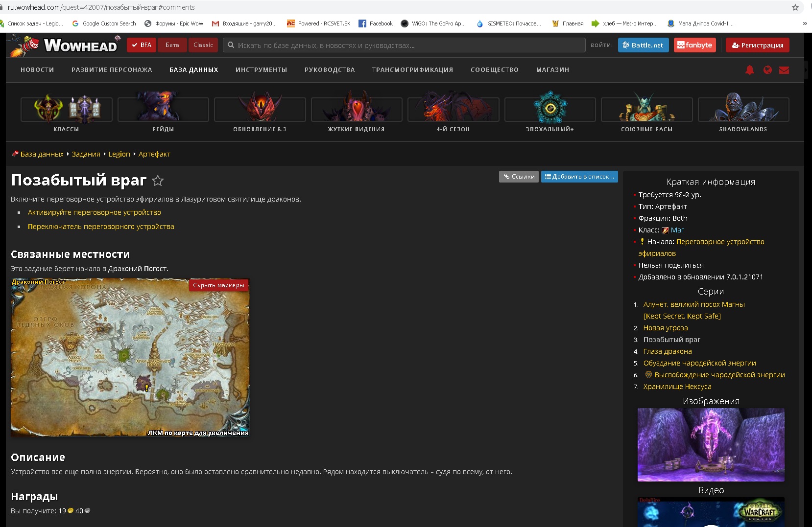Open the red envelope mail icon

coord(784,70)
